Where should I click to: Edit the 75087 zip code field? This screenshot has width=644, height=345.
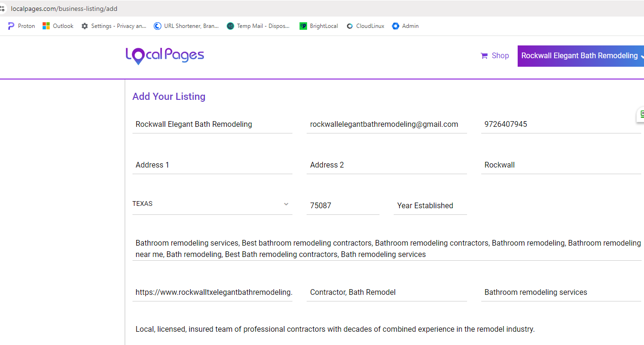coord(343,206)
